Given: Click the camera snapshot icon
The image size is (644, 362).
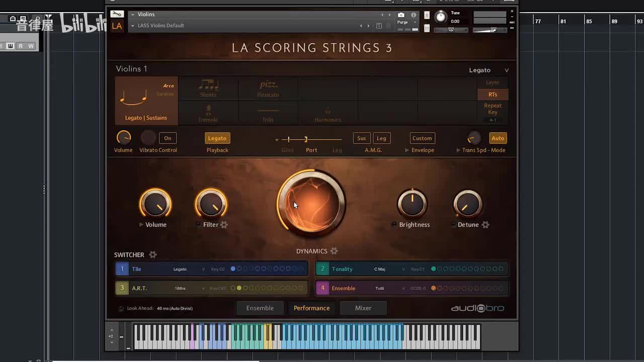Looking at the screenshot, I should click(401, 15).
